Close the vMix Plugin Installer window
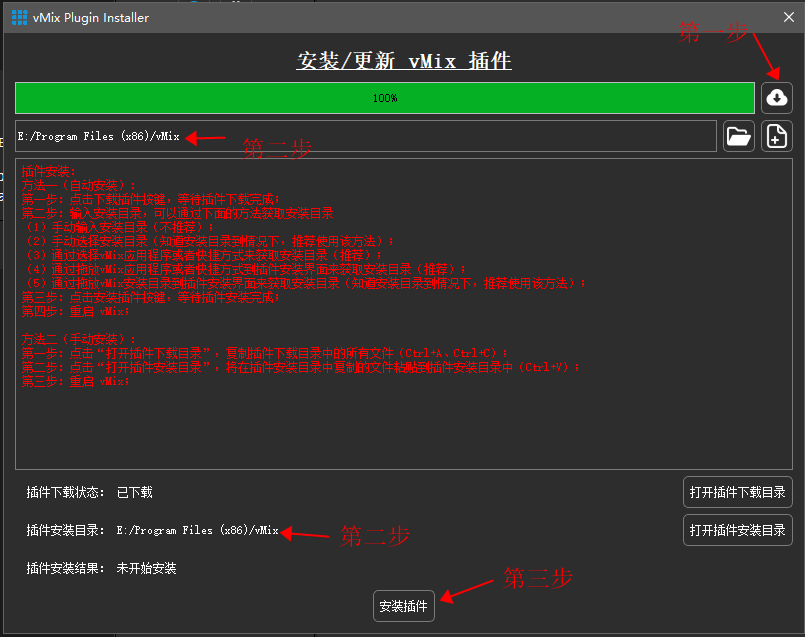 789,17
